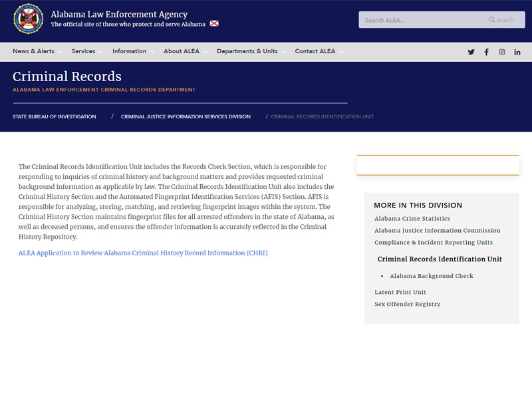
Task: Open ALEA's Twitter page via the bird icon
Action: point(471,51)
